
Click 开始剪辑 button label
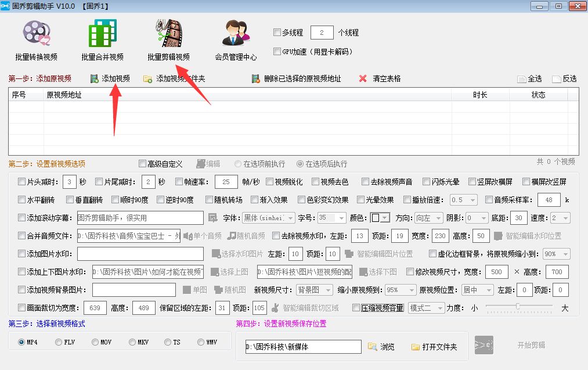[531, 345]
